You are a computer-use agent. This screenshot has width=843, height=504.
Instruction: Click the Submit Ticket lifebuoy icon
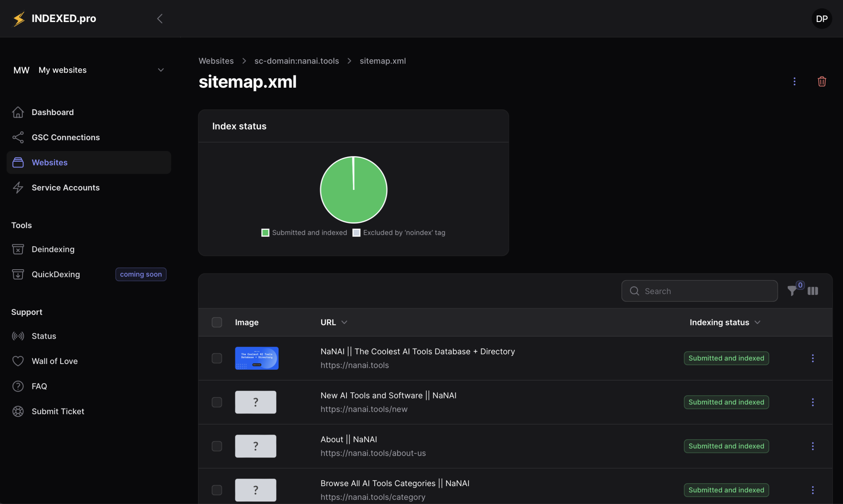(x=18, y=411)
